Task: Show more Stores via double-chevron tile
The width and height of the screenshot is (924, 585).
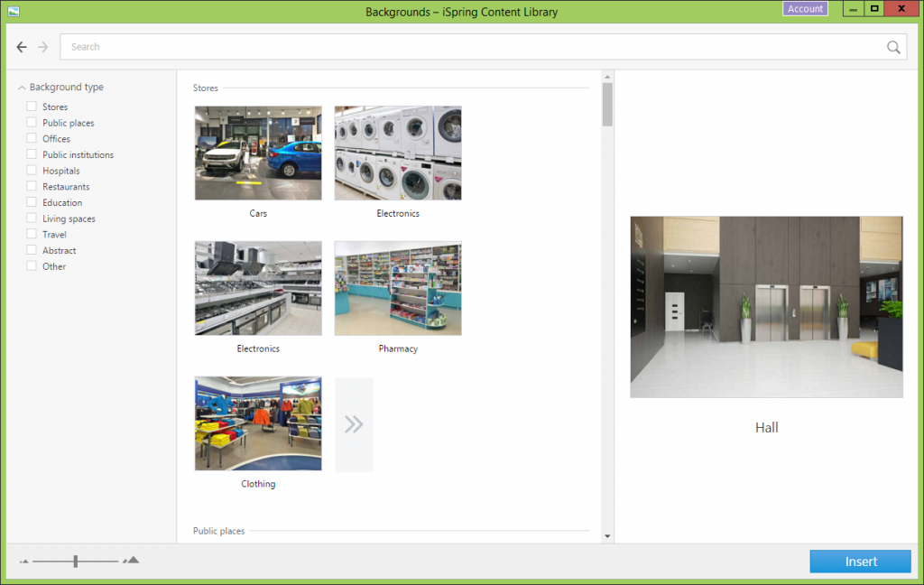Action: tap(353, 423)
